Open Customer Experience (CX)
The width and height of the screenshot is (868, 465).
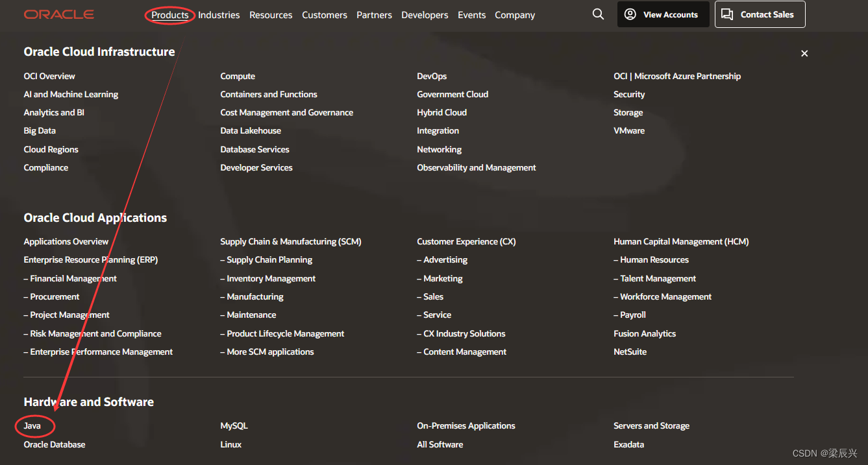(466, 241)
